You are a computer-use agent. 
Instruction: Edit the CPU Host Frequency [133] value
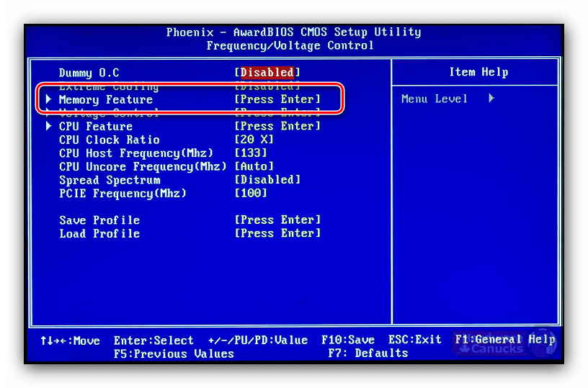(x=251, y=153)
